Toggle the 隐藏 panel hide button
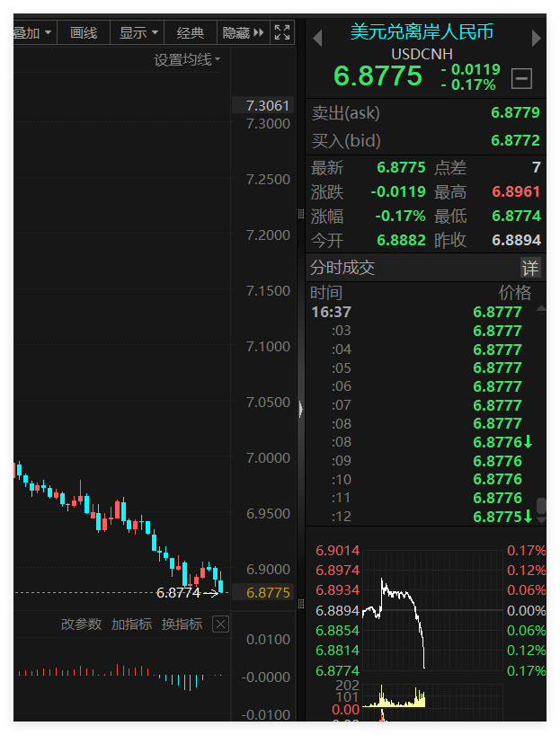 (244, 33)
